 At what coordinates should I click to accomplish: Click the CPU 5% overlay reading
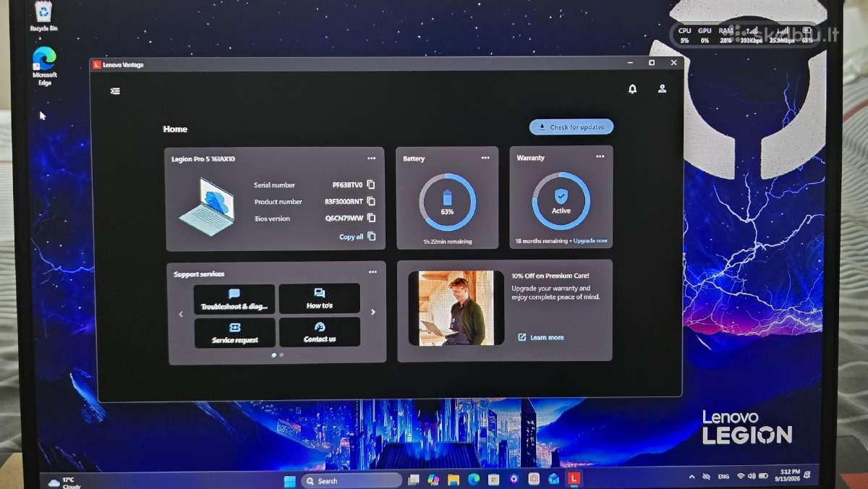[x=684, y=35]
